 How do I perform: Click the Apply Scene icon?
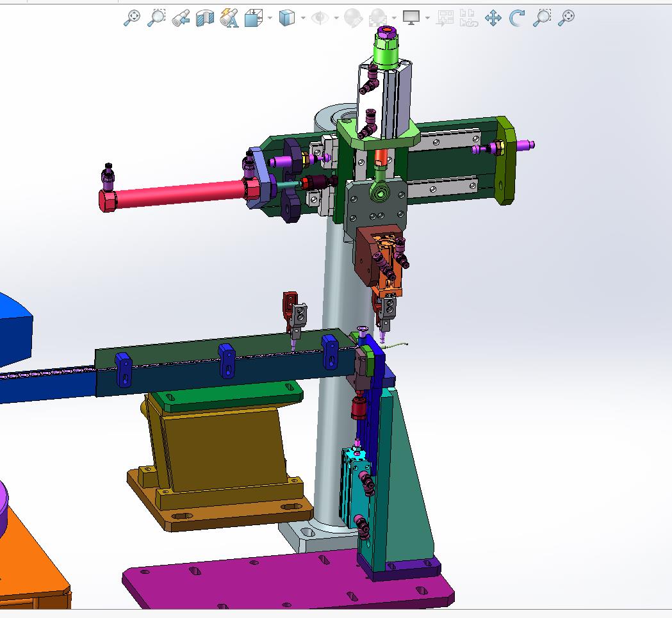377,18
